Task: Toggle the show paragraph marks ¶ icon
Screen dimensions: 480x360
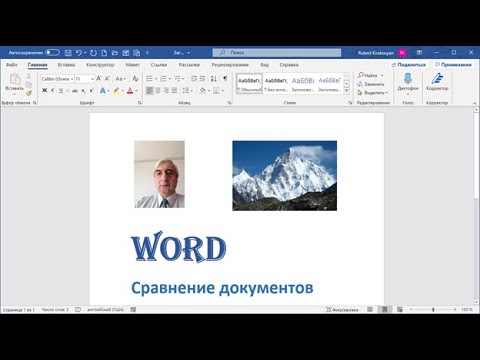Action: click(x=225, y=79)
